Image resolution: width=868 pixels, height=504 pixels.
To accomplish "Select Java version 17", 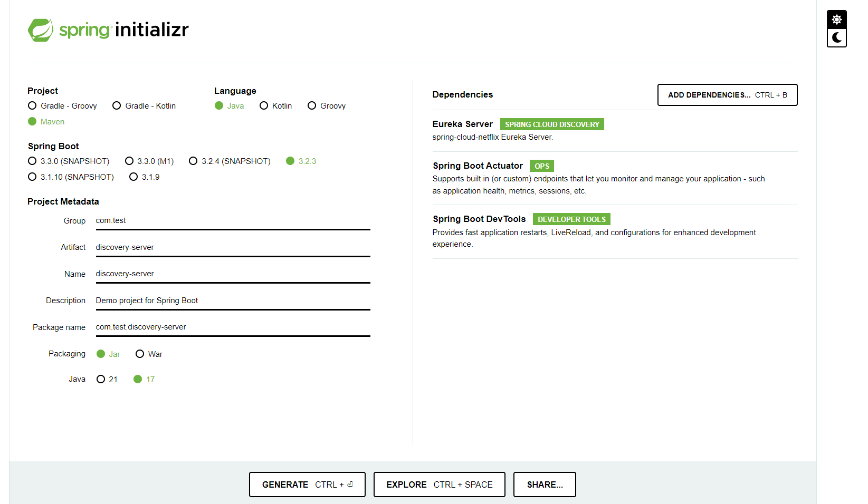I will pos(144,380).
